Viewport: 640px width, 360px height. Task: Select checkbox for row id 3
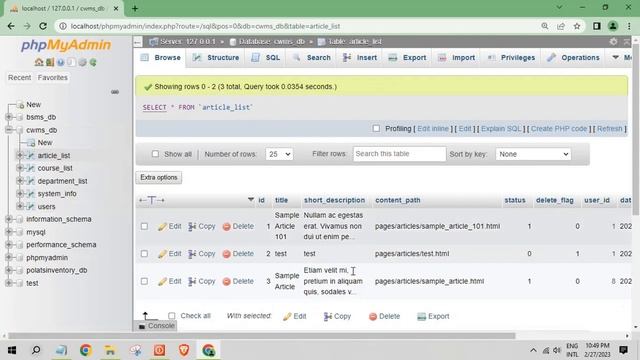pyautogui.click(x=144, y=281)
